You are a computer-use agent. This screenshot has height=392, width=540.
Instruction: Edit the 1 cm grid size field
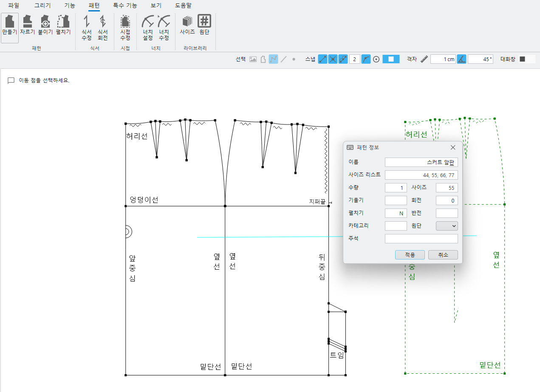tap(443, 59)
